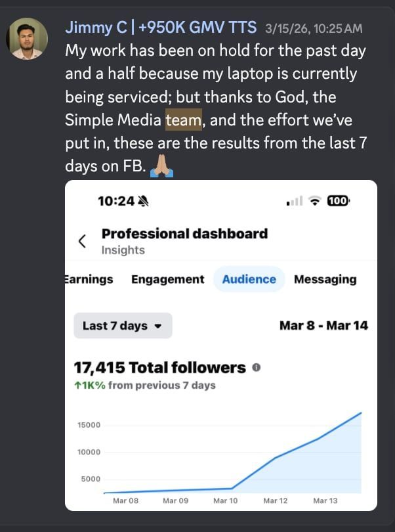Click the battery 100 indicator

click(x=339, y=201)
